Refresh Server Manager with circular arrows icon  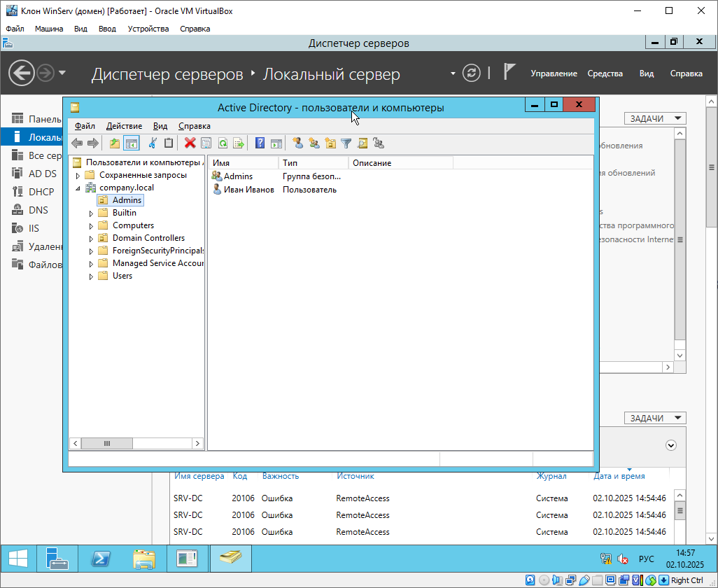[x=471, y=73]
